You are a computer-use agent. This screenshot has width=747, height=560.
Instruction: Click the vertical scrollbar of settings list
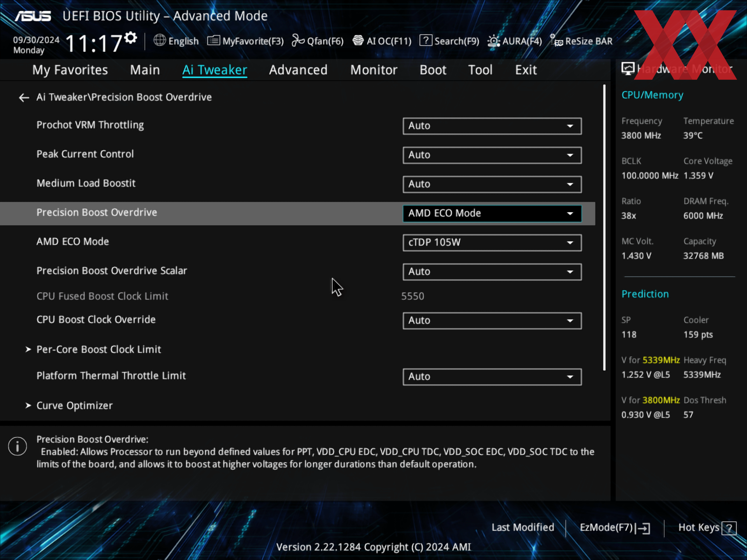click(x=604, y=227)
